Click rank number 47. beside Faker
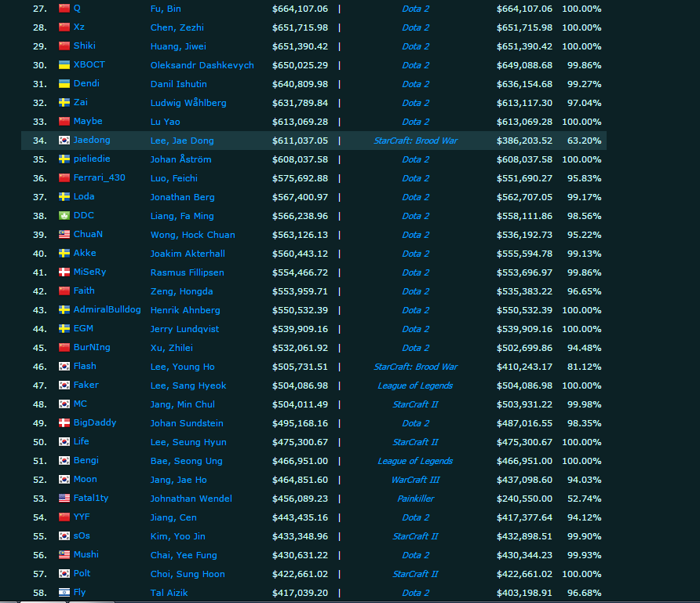Image resolution: width=700 pixels, height=603 pixels. (40, 386)
